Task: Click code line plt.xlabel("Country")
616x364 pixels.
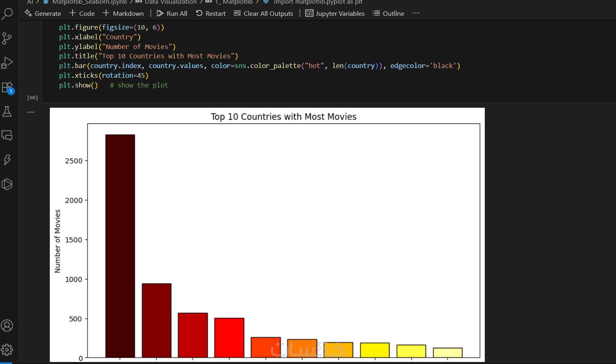Action: pyautogui.click(x=100, y=37)
